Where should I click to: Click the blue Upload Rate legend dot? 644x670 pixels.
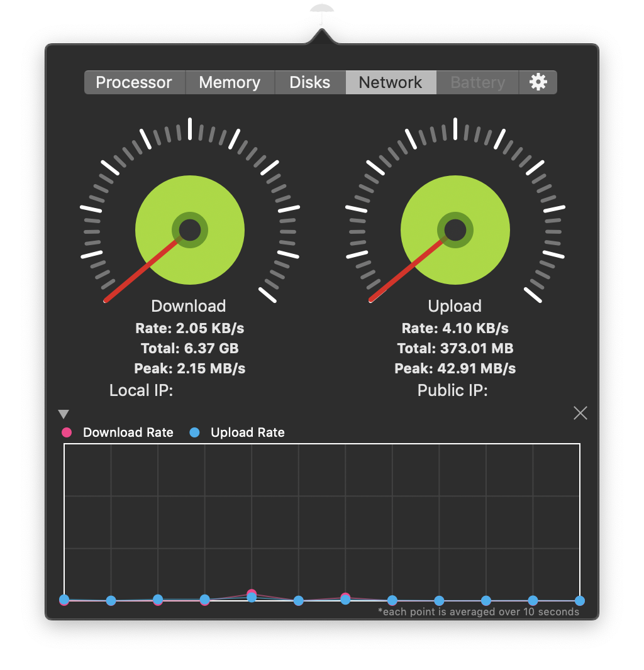194,432
